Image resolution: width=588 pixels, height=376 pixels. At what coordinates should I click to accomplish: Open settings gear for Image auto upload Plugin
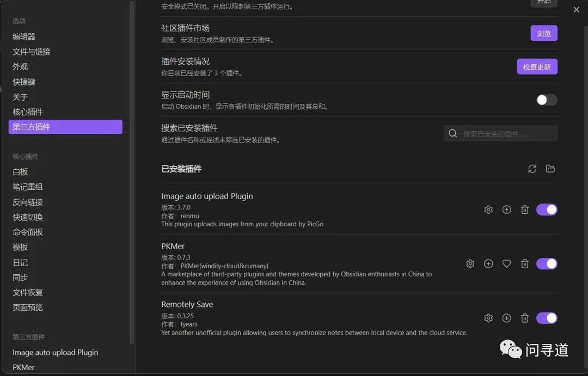488,209
